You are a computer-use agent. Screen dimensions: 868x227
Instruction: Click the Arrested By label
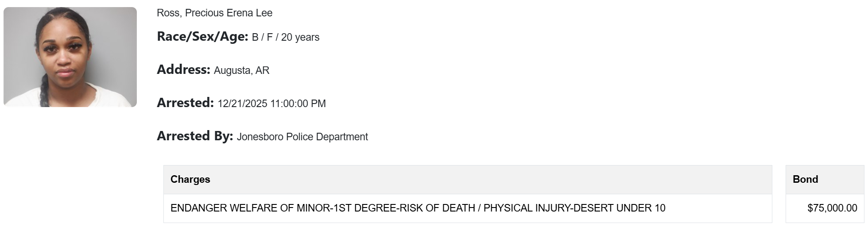pos(195,136)
